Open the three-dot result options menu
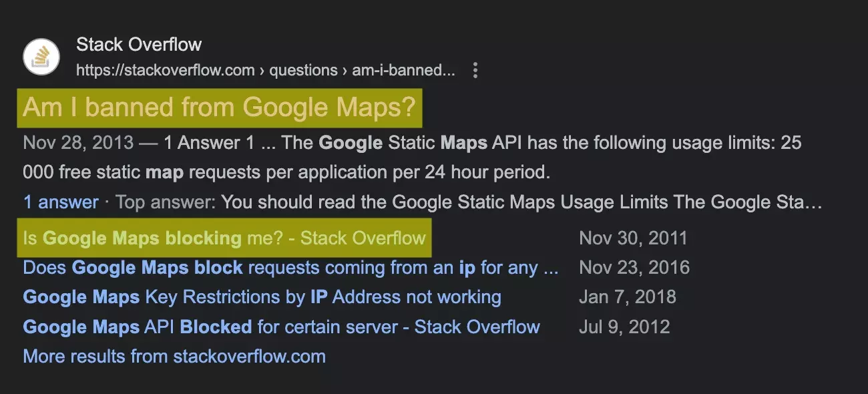The height and width of the screenshot is (394, 868). [x=475, y=70]
